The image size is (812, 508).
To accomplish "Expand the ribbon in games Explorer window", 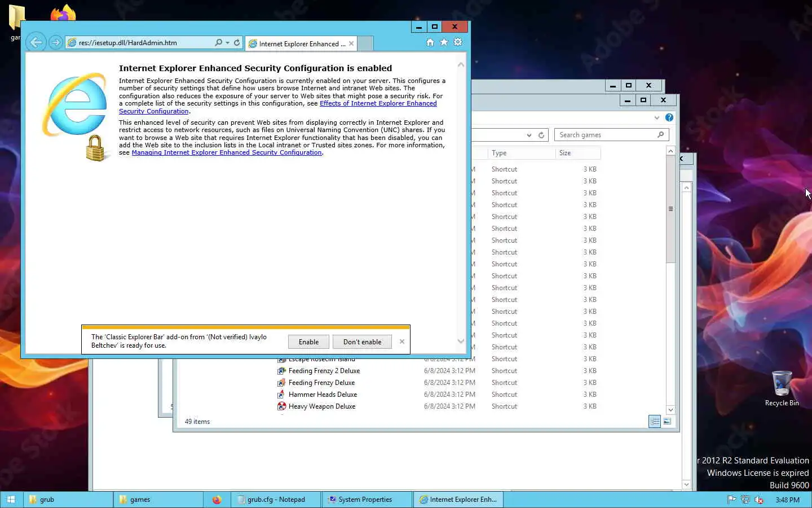I will point(657,117).
